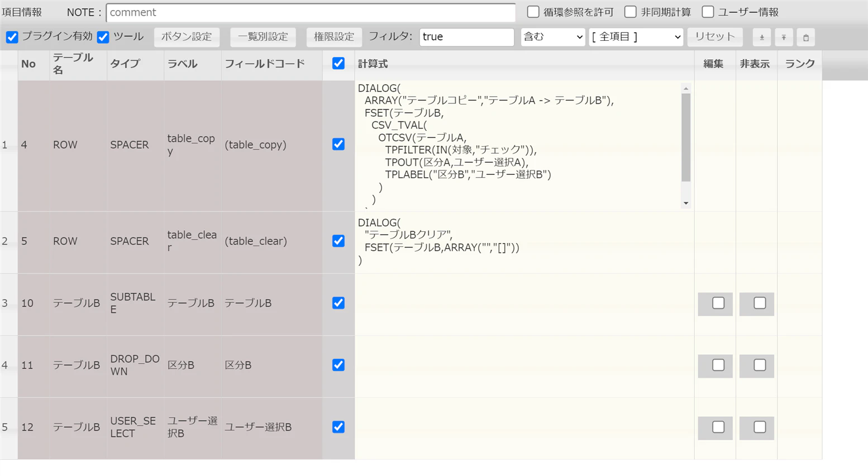Check 非表示 box for ユーザー選択B row
Viewport: 868px width, 476px height.
[760, 427]
